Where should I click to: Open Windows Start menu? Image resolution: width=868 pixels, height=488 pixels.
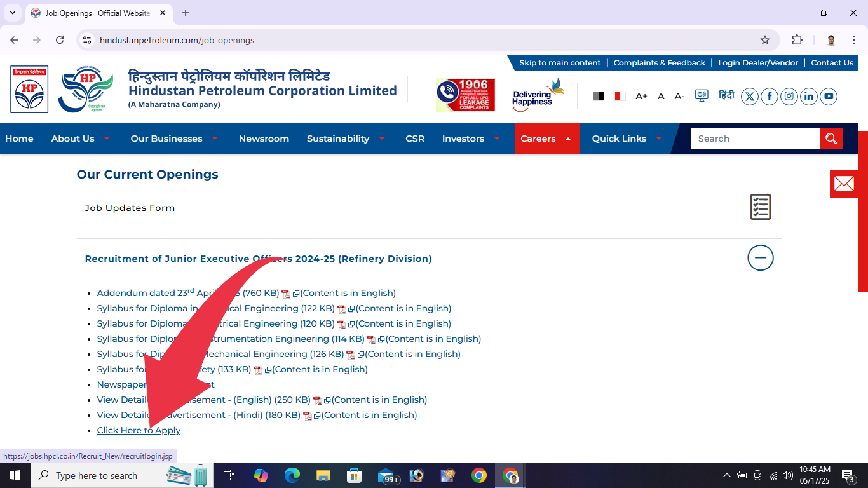(15, 475)
